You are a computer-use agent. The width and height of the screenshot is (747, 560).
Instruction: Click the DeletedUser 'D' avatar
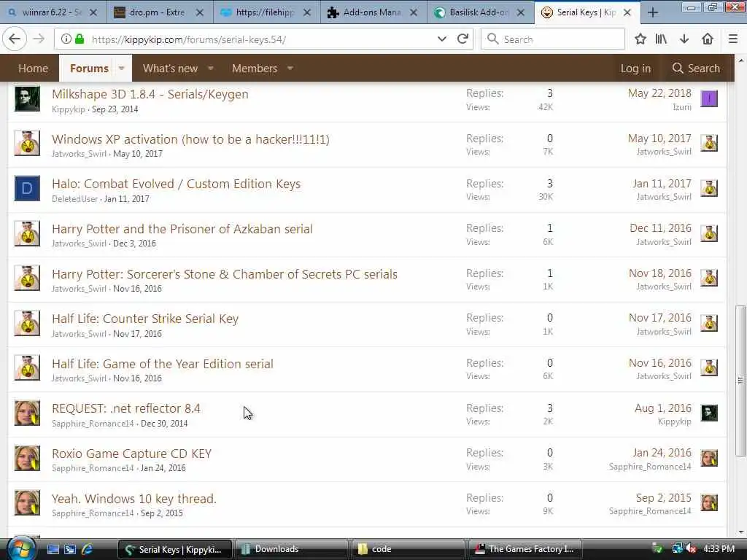tap(27, 188)
